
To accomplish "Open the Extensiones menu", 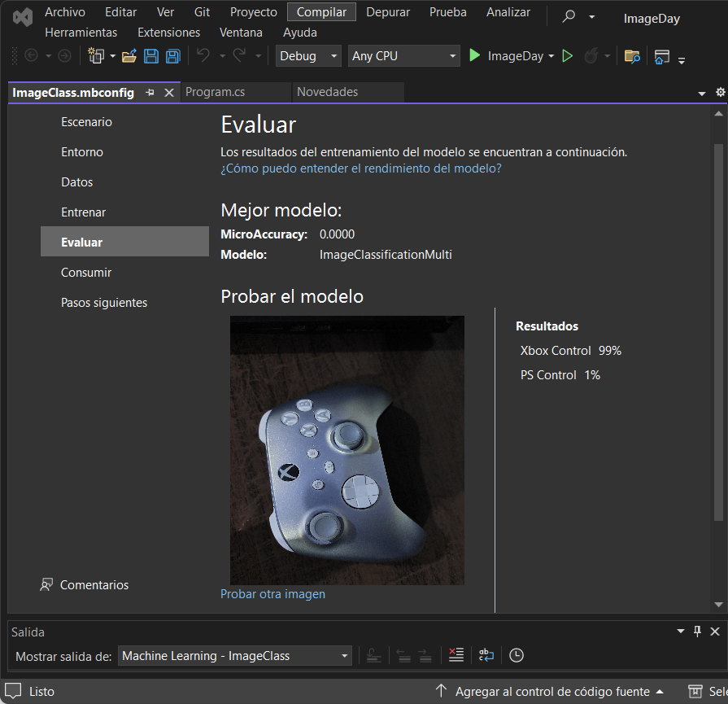I will click(x=169, y=33).
